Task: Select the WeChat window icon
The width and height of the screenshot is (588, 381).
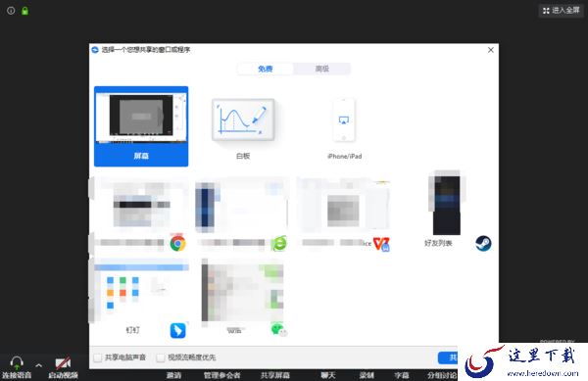Action: coord(279,330)
